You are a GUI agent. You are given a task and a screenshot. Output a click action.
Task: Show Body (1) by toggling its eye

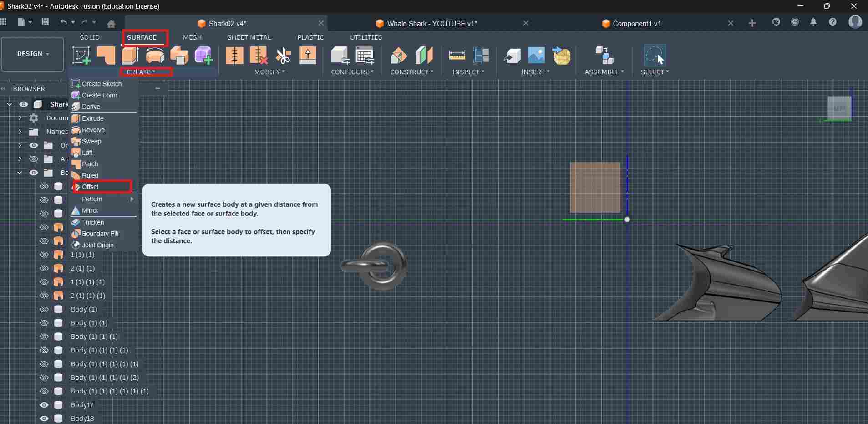(x=44, y=309)
